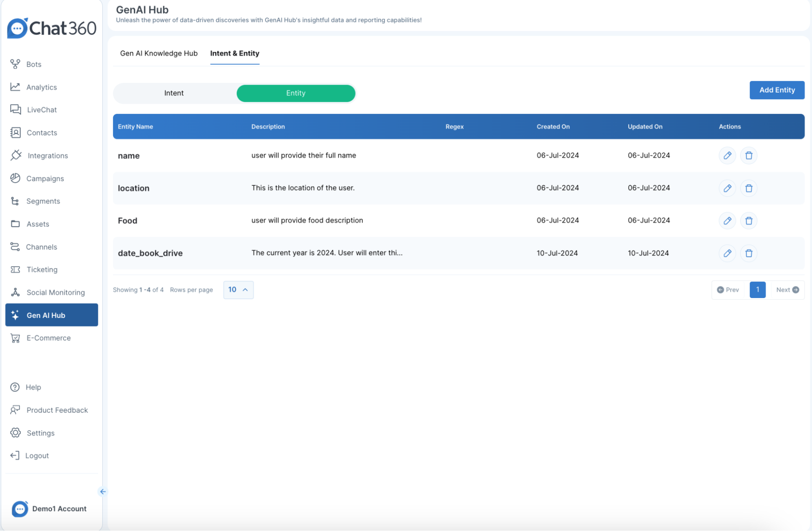Switch to Gen AI Knowledge Hub tab

(159, 53)
